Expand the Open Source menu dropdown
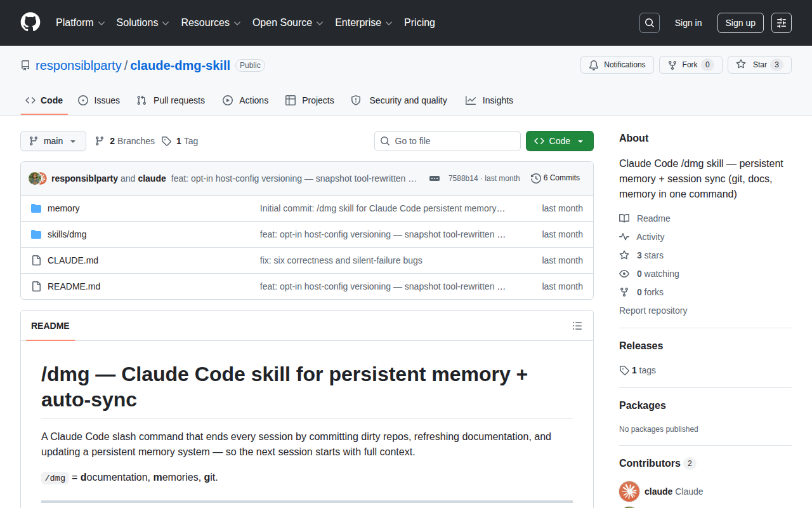This screenshot has height=508, width=812. tap(288, 23)
